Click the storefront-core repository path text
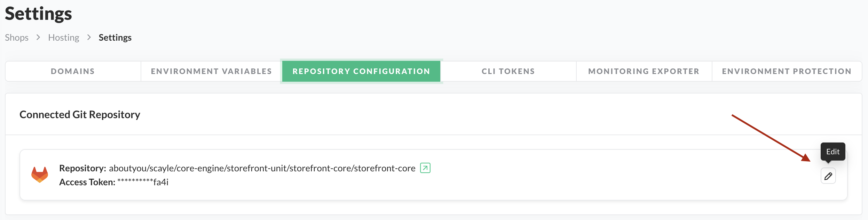This screenshot has width=868, height=220. [262, 168]
